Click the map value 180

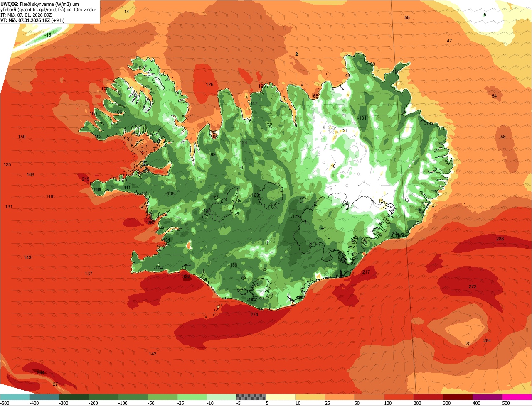(x=93, y=114)
